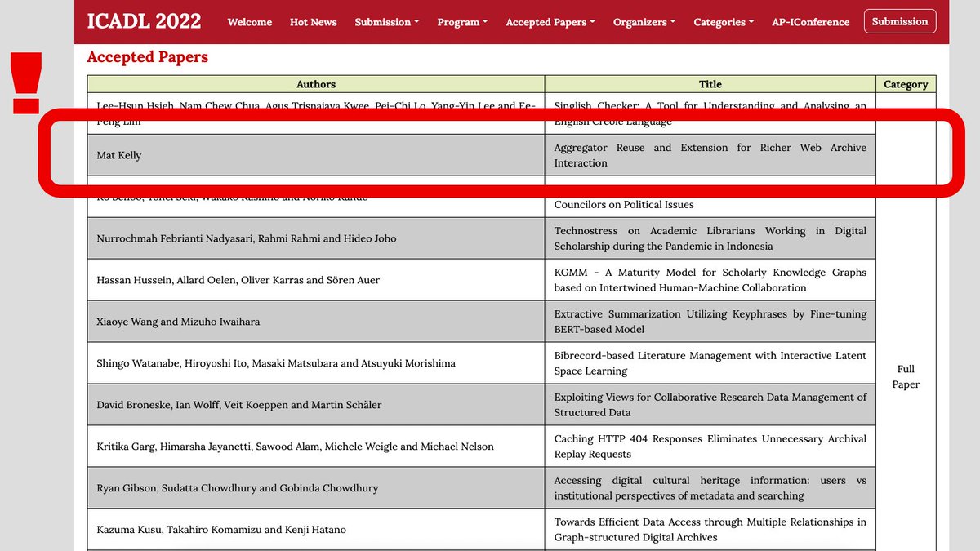Select the Nurrochmah Febrianti Nadyasari authors cell
980x551 pixels.
tap(316, 238)
